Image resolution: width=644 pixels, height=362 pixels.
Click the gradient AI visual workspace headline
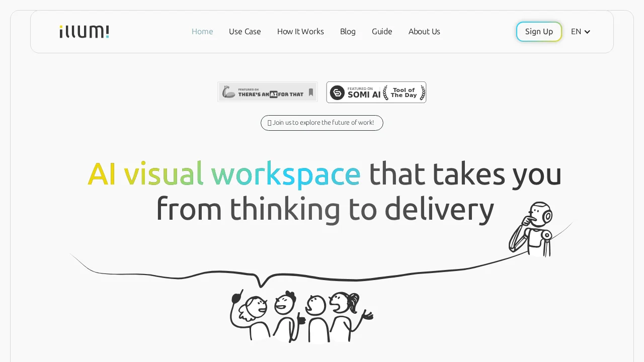(224, 174)
